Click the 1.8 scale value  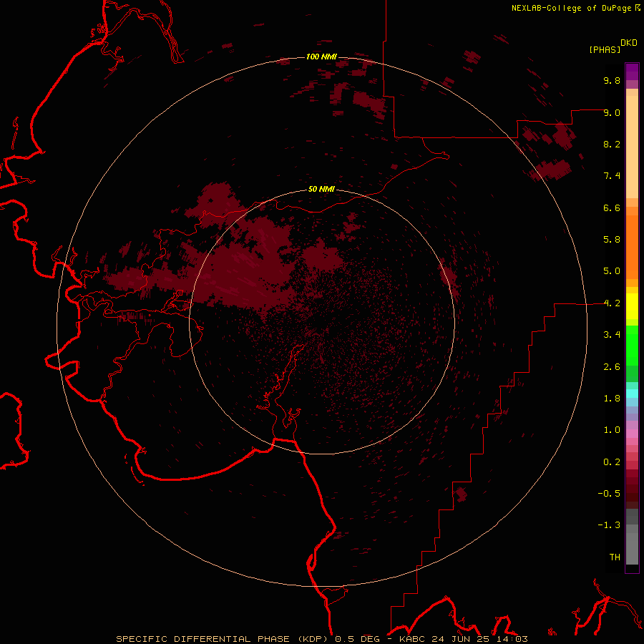tap(612, 399)
